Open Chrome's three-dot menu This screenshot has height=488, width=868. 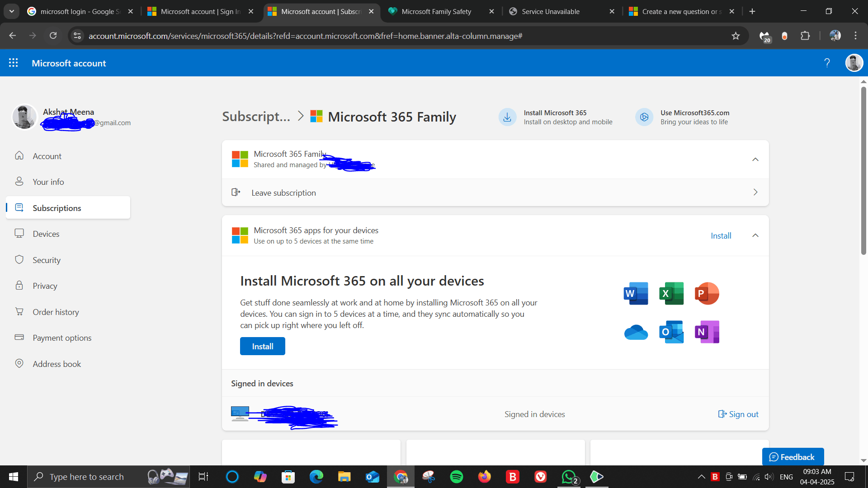(855, 36)
